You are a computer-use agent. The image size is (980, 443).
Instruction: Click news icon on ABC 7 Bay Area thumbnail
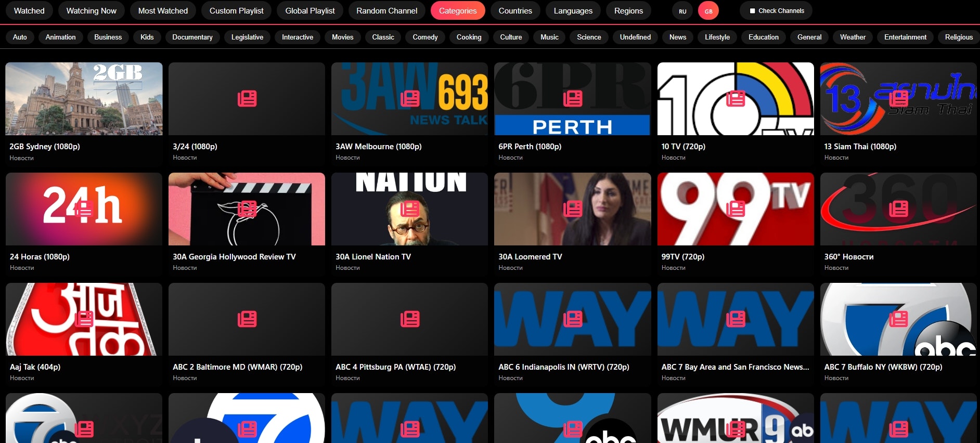(x=736, y=319)
